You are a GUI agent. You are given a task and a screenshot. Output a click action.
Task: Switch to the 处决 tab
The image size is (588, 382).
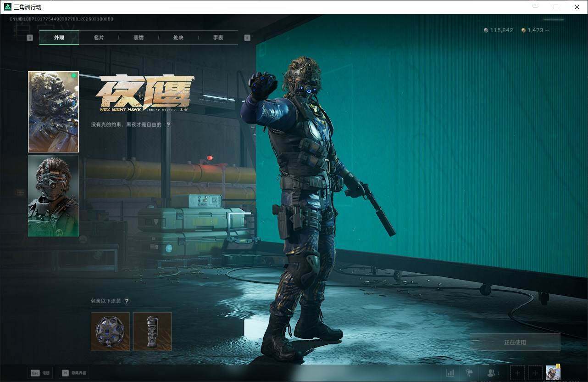tap(178, 38)
